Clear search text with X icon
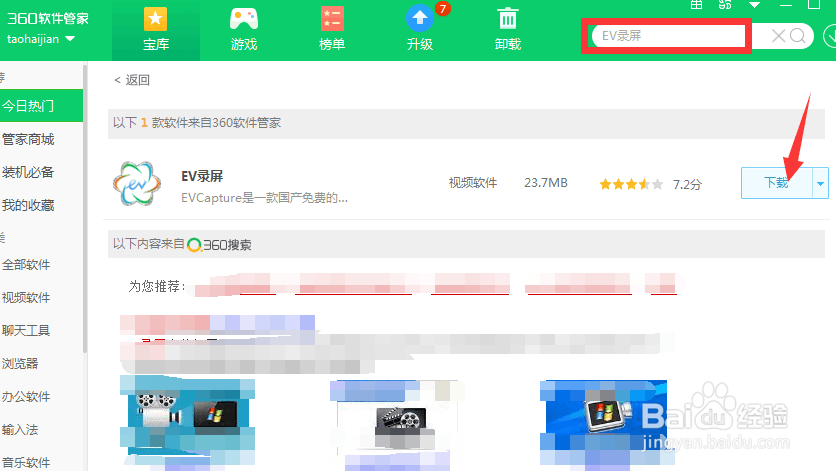This screenshot has height=471, width=836. click(x=778, y=36)
